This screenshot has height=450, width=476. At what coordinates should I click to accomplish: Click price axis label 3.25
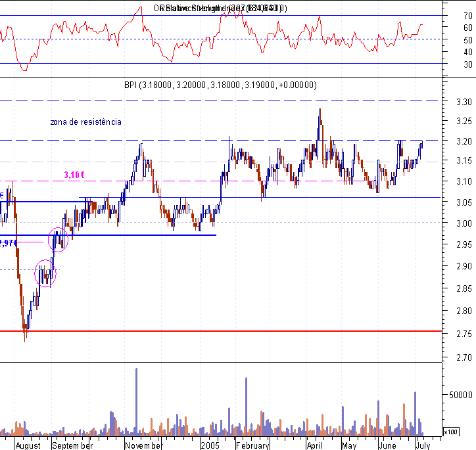[464, 121]
